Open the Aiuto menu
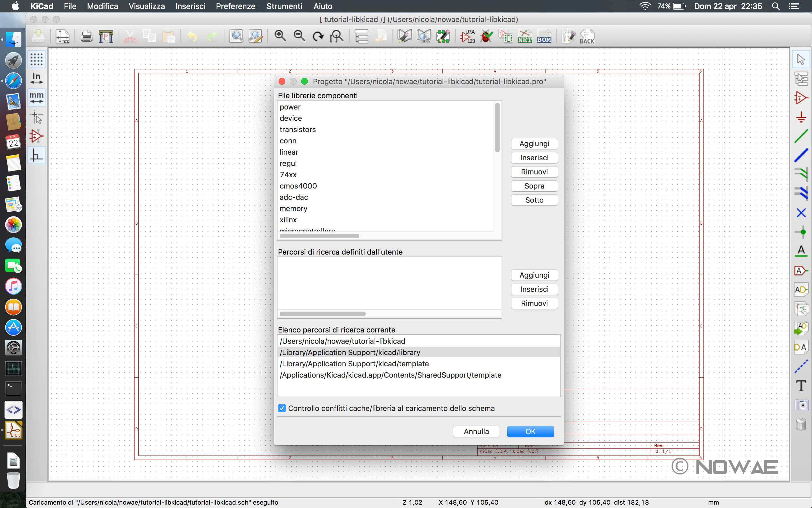 click(x=323, y=6)
